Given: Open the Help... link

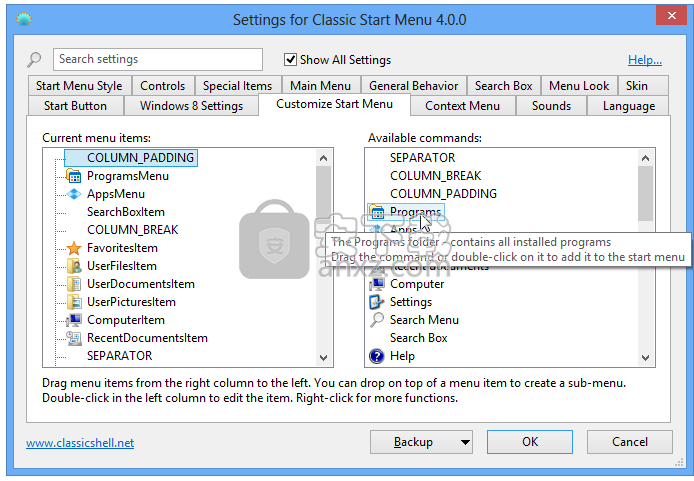Looking at the screenshot, I should [x=644, y=60].
